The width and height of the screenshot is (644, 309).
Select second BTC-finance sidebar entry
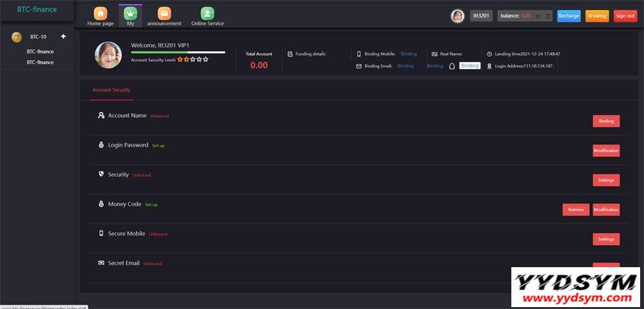pyautogui.click(x=40, y=62)
